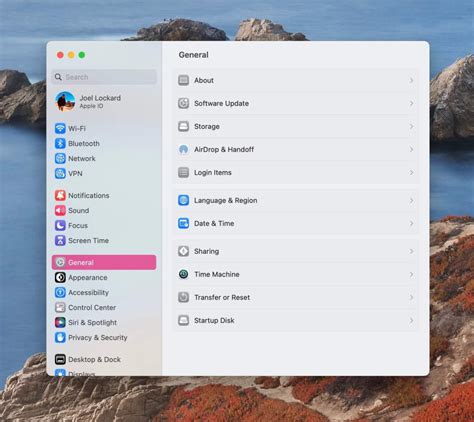This screenshot has height=422, width=474.
Task: Open Privacy & Security settings
Action: (104, 337)
